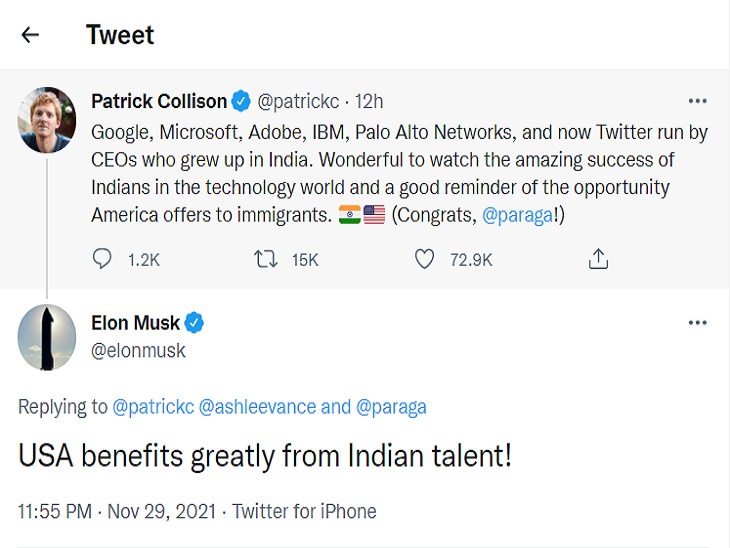Viewport: 730px width, 548px height.
Task: Retweet Patrick Collison's tweet
Action: click(265, 259)
